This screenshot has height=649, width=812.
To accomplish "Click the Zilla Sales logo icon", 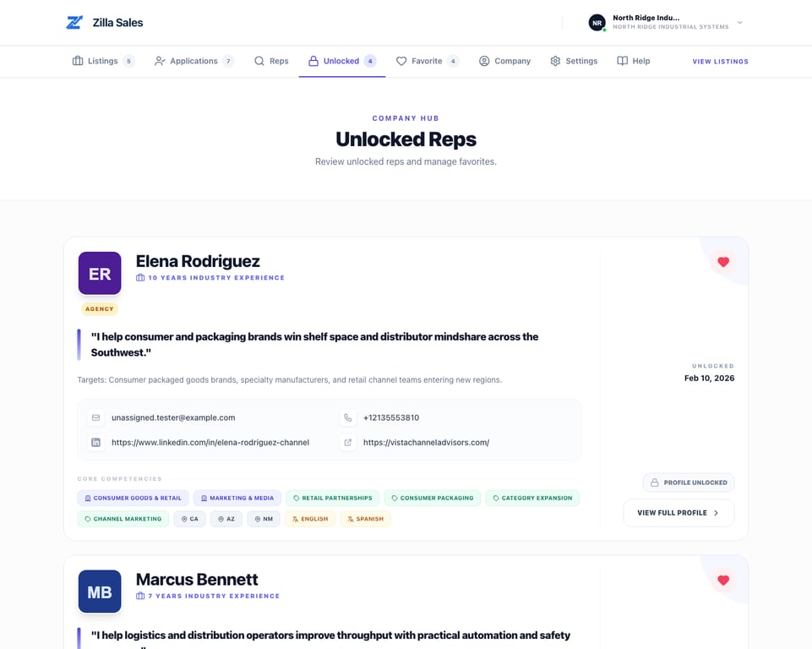I will tap(74, 22).
